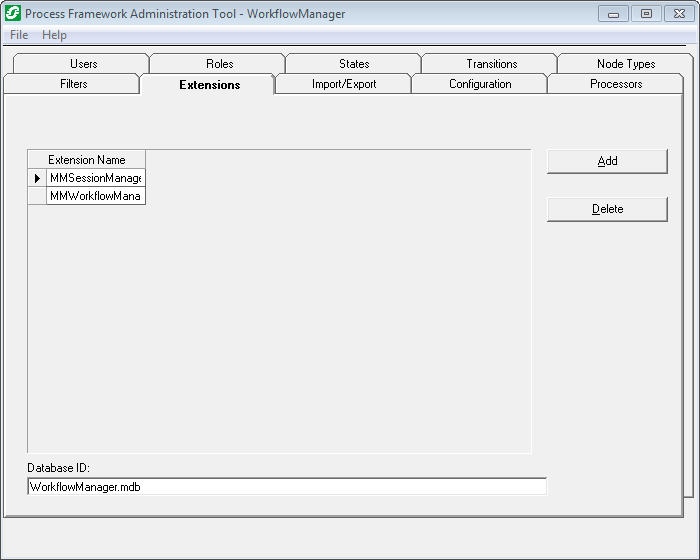Open the Transitions tab

click(x=492, y=64)
